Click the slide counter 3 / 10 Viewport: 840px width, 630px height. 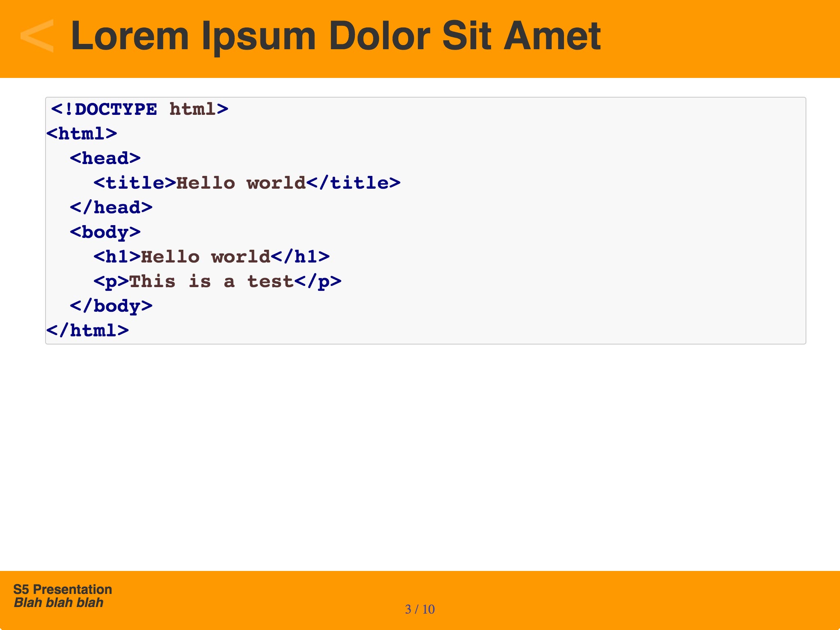[x=420, y=609]
